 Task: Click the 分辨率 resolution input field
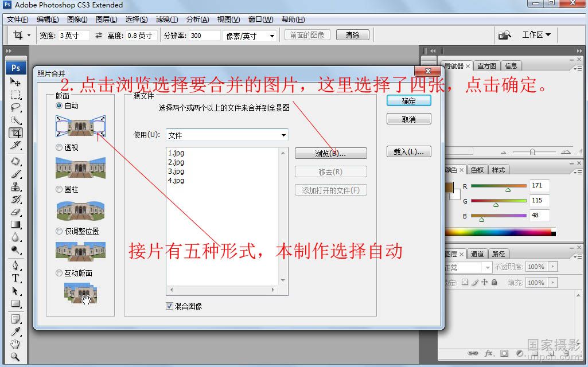pyautogui.click(x=204, y=36)
